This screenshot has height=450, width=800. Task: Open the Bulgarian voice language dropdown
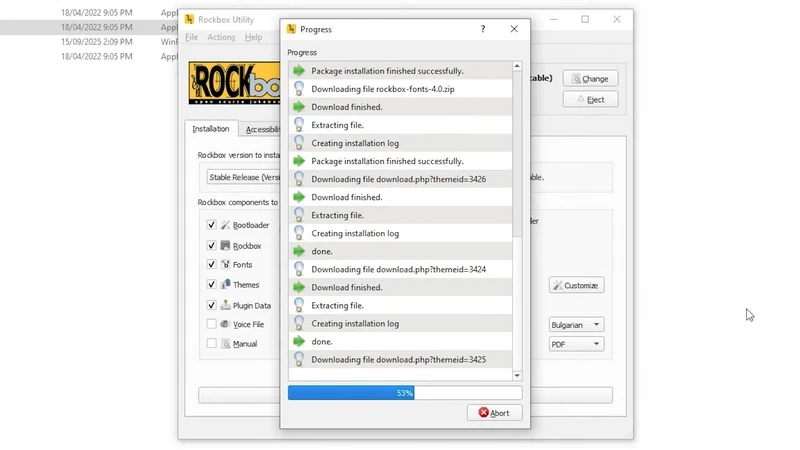coord(577,325)
